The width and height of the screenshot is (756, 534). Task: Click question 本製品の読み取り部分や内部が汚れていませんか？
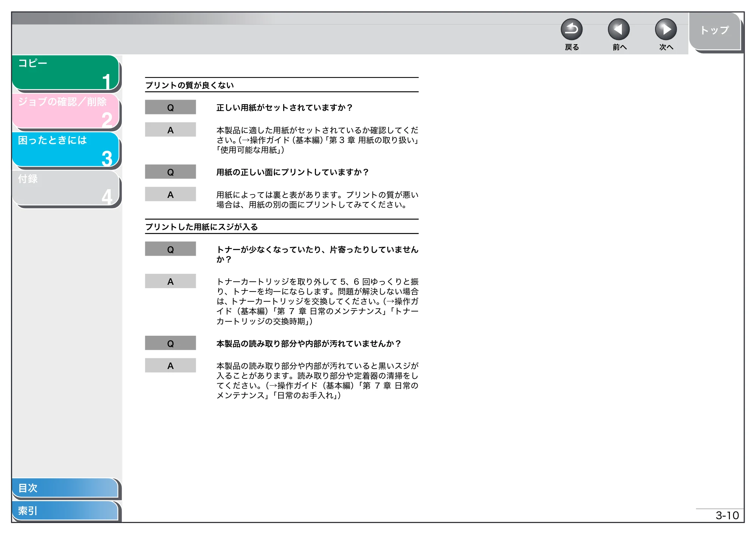pyautogui.click(x=308, y=343)
